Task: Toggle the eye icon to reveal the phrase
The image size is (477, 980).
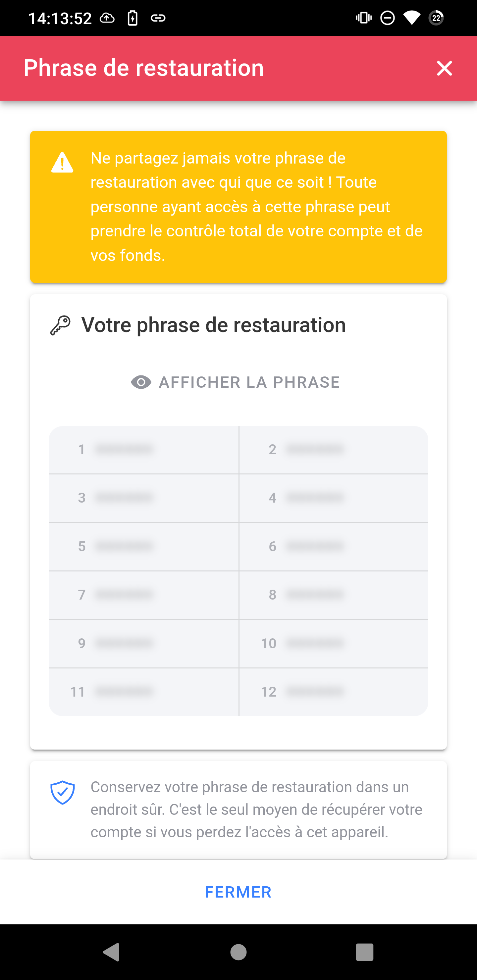Action: (x=141, y=382)
